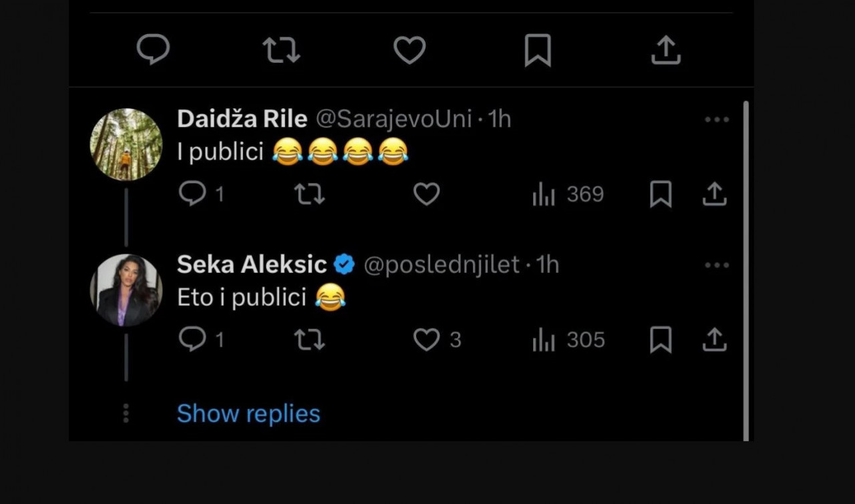855x504 pixels.
Task: Like Daidža Rile's comment
Action: click(x=427, y=194)
